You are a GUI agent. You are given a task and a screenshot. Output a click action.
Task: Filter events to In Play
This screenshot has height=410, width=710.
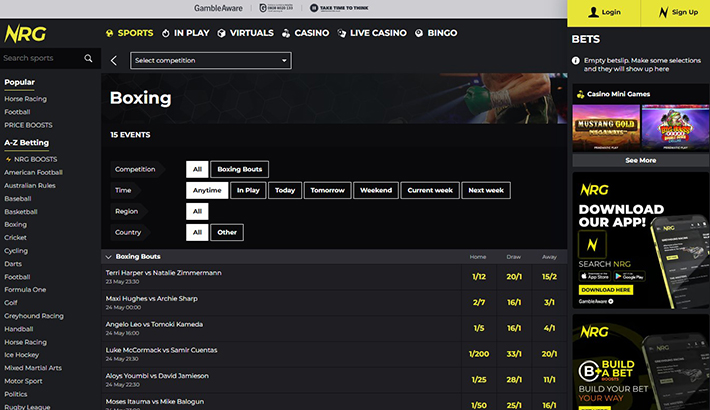248,190
